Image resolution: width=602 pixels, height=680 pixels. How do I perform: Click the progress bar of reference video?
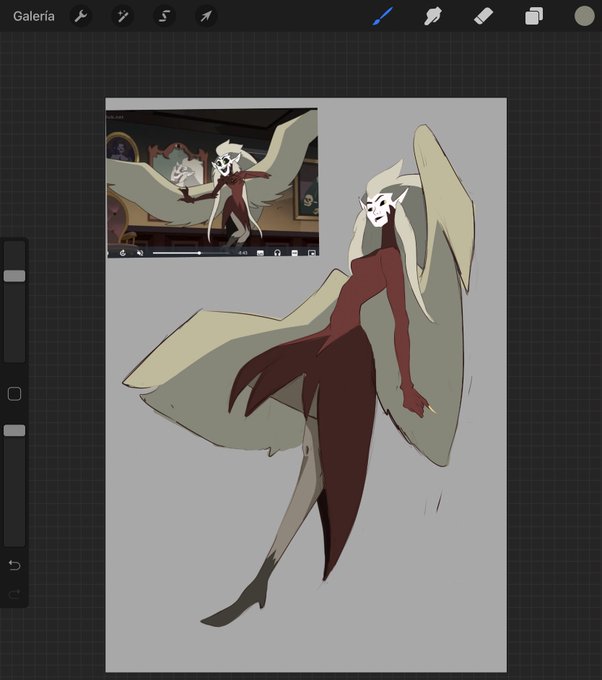[191, 253]
